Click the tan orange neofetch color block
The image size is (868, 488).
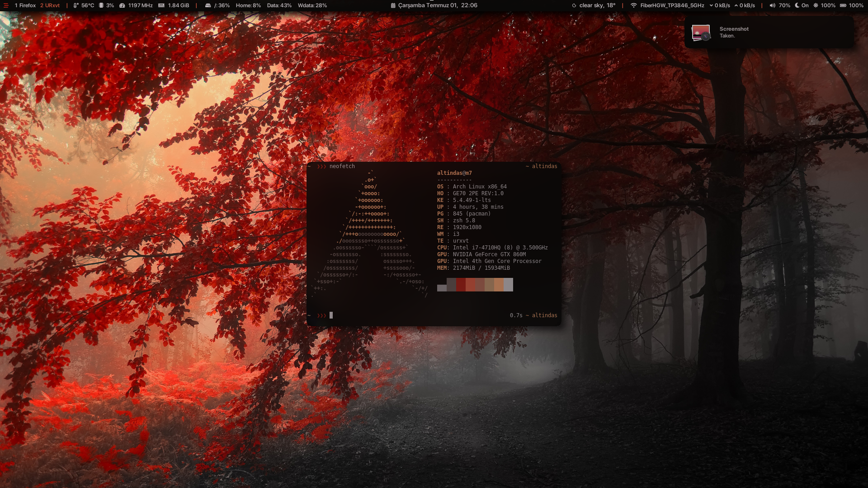(499, 285)
